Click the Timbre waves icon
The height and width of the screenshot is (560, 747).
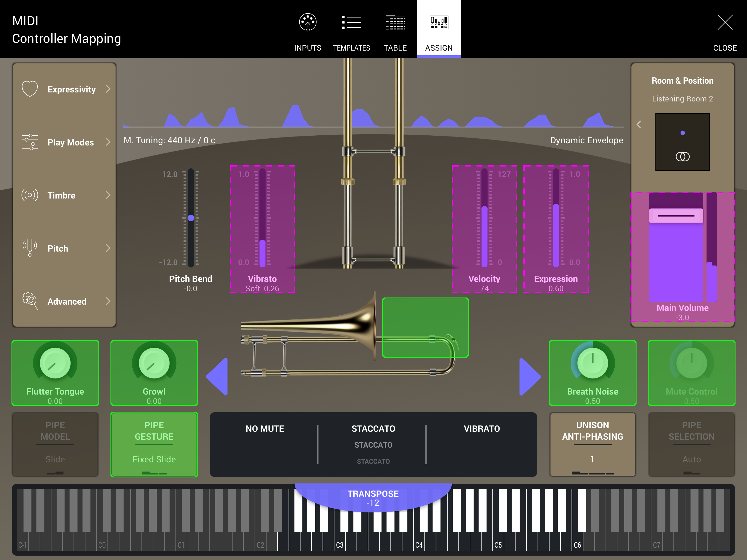(30, 195)
